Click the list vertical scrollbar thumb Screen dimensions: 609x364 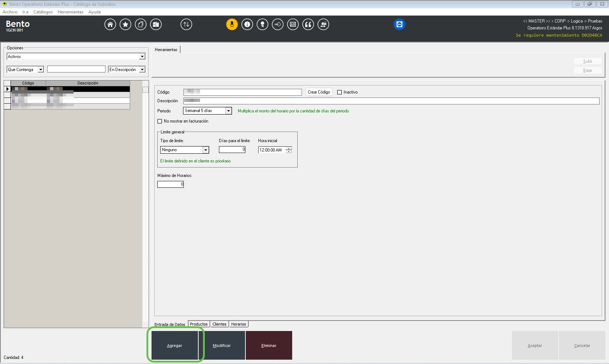click(145, 90)
